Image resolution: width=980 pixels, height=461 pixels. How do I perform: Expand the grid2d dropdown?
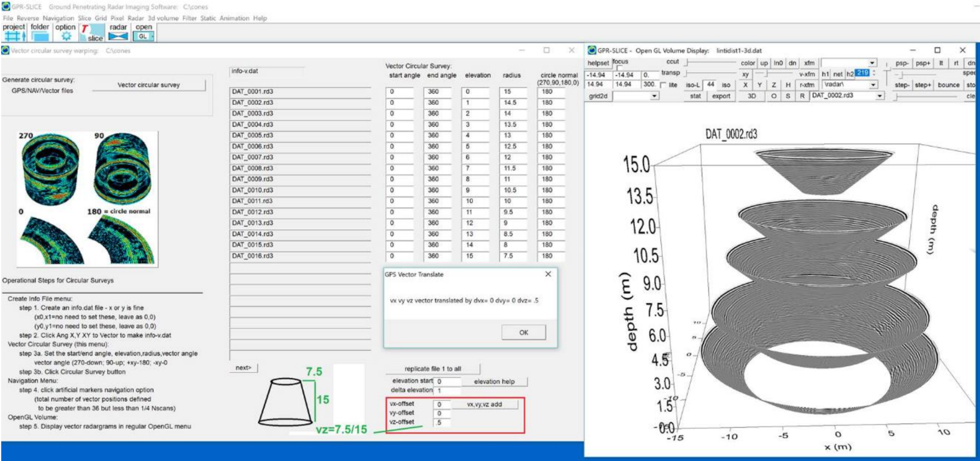655,97
